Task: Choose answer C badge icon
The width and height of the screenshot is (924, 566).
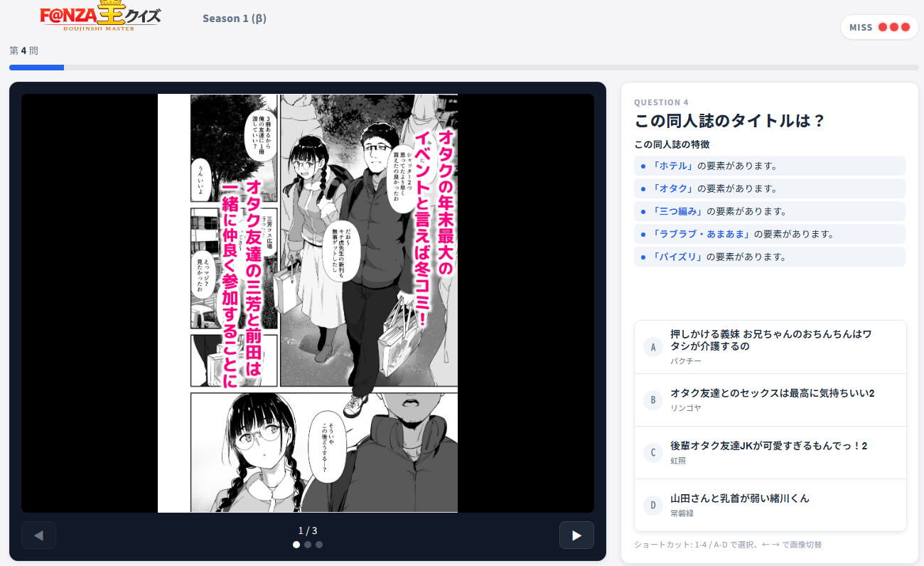Action: click(653, 452)
